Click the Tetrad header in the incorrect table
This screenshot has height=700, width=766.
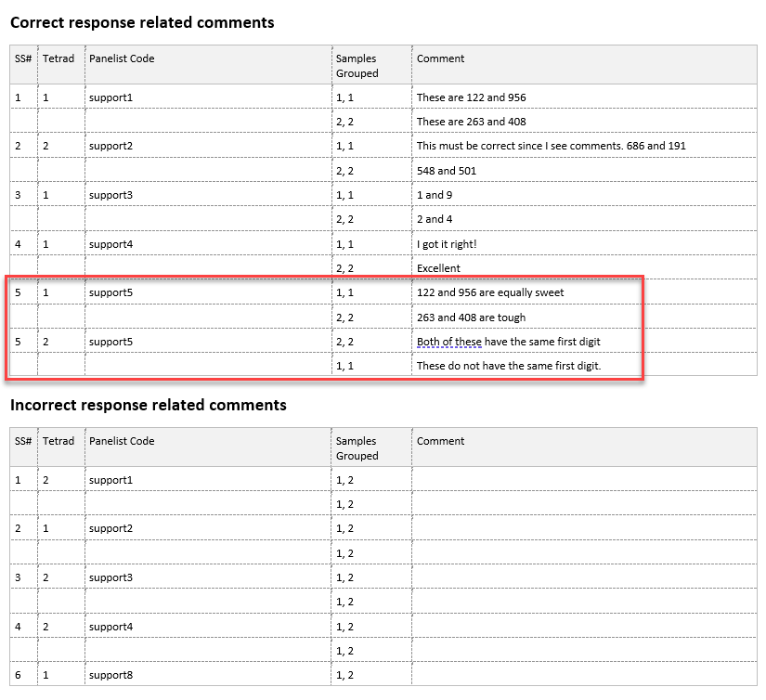(x=58, y=441)
